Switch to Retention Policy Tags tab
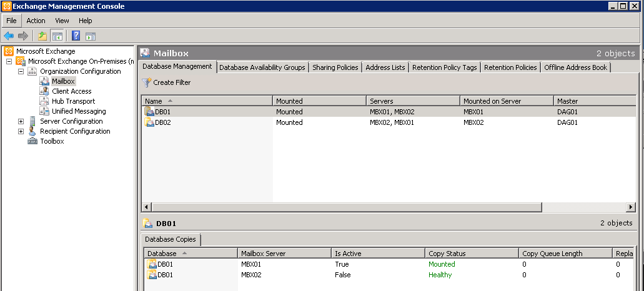 click(x=444, y=67)
